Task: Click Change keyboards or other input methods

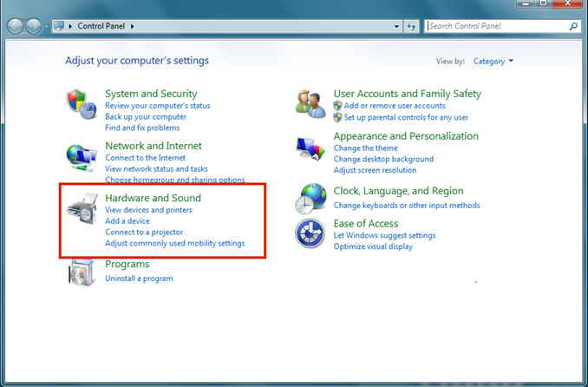Action: click(407, 206)
